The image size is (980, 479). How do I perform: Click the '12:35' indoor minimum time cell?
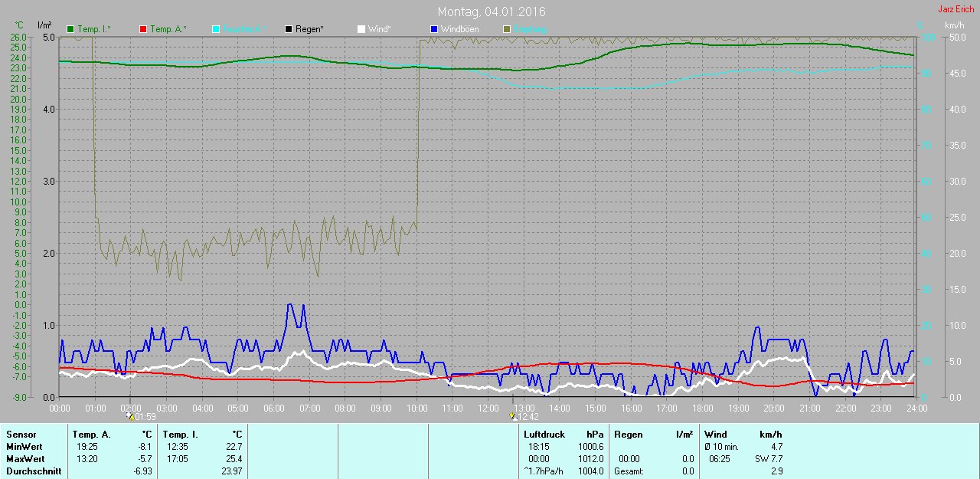tap(178, 447)
